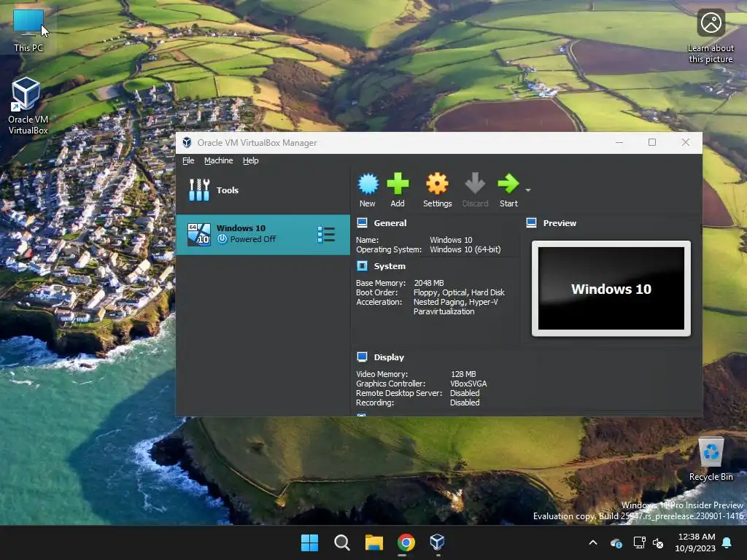Open Google Chrome from the taskbar
This screenshot has height=560, width=747.
pyautogui.click(x=406, y=542)
